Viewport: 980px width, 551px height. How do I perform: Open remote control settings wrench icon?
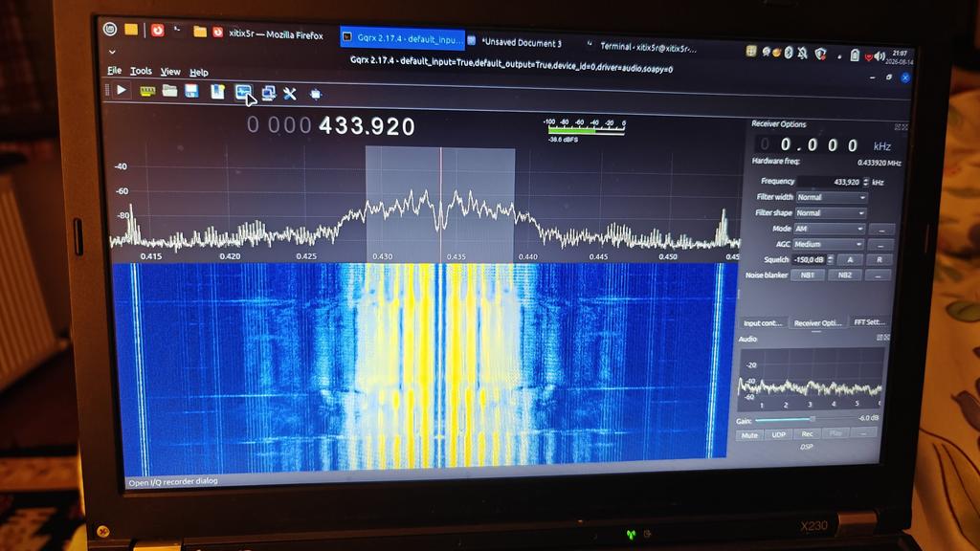289,94
